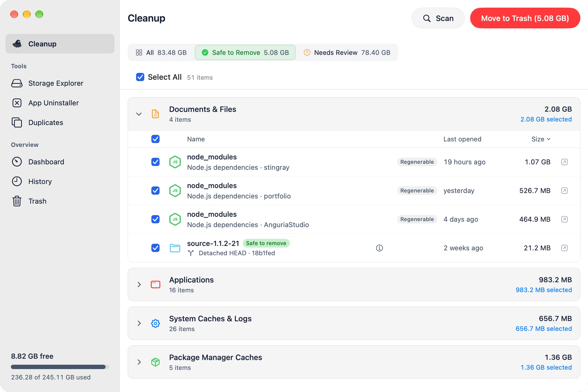Click the Node.js icon for stingray
Screen dimensions: 588x392
(x=175, y=162)
